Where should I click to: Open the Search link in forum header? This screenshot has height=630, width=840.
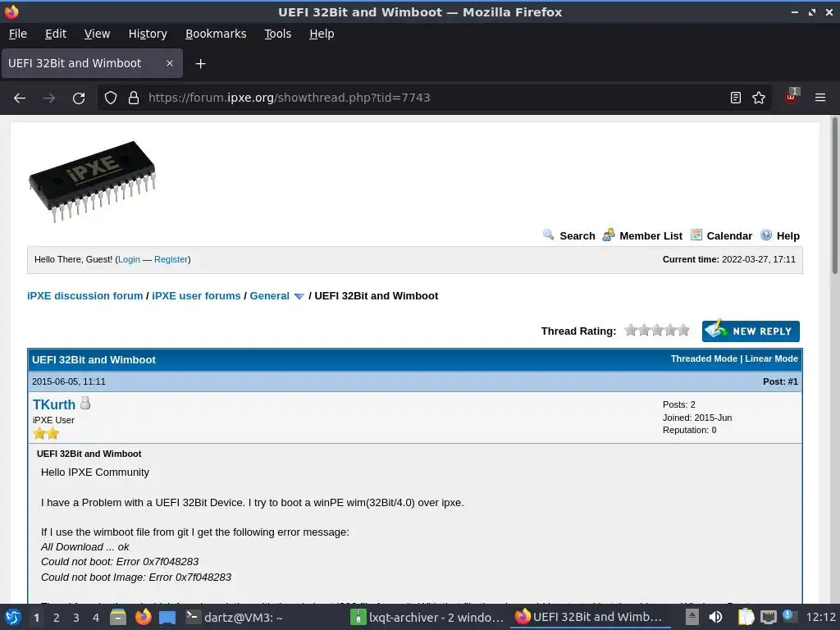pyautogui.click(x=577, y=235)
